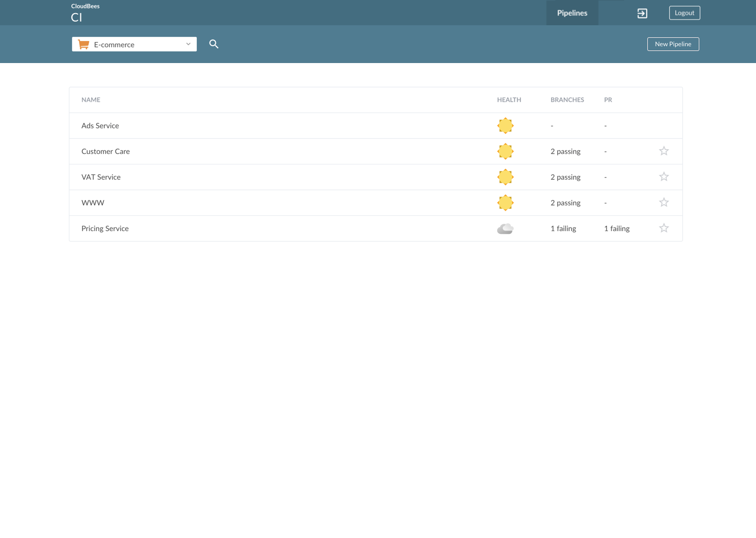Click the go-to-classic exit arrow icon
756x538 pixels.
click(642, 13)
